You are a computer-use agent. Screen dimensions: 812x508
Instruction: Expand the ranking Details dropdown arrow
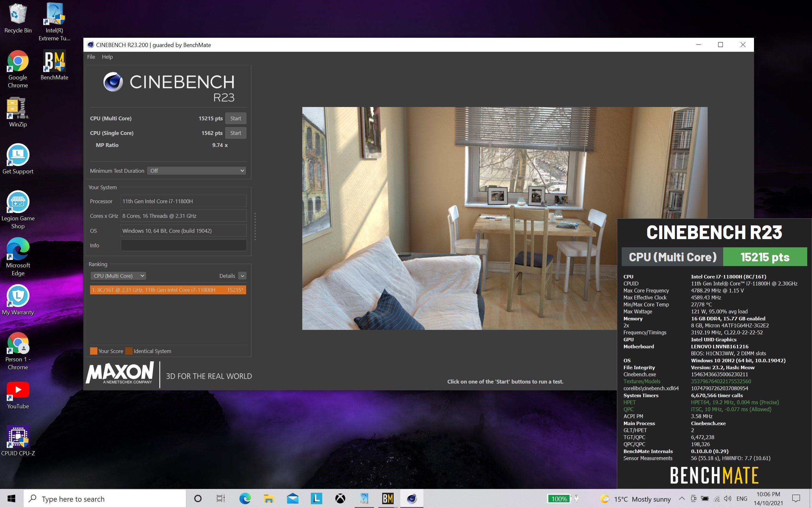[x=242, y=276]
